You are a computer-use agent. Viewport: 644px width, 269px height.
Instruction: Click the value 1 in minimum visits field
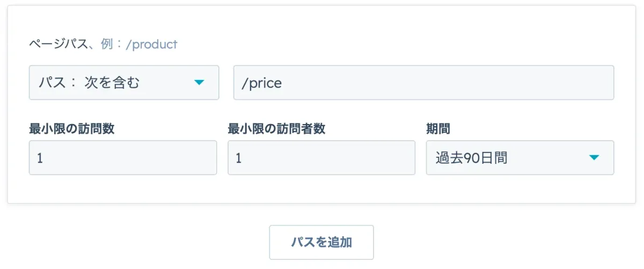click(x=40, y=158)
